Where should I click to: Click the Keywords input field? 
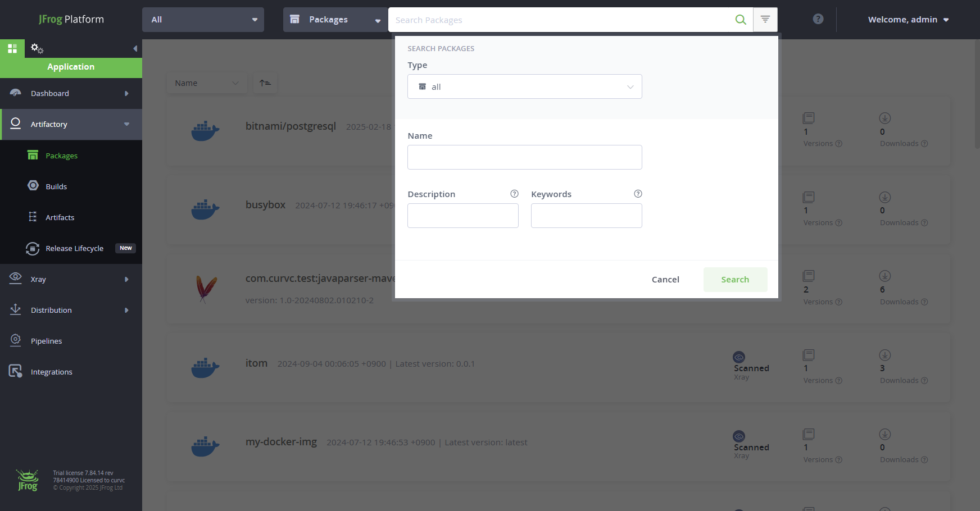click(x=587, y=216)
